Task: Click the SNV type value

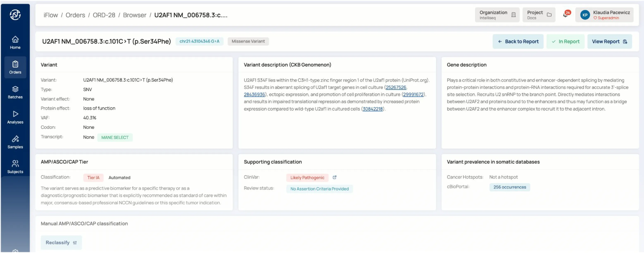Action: coord(87,89)
